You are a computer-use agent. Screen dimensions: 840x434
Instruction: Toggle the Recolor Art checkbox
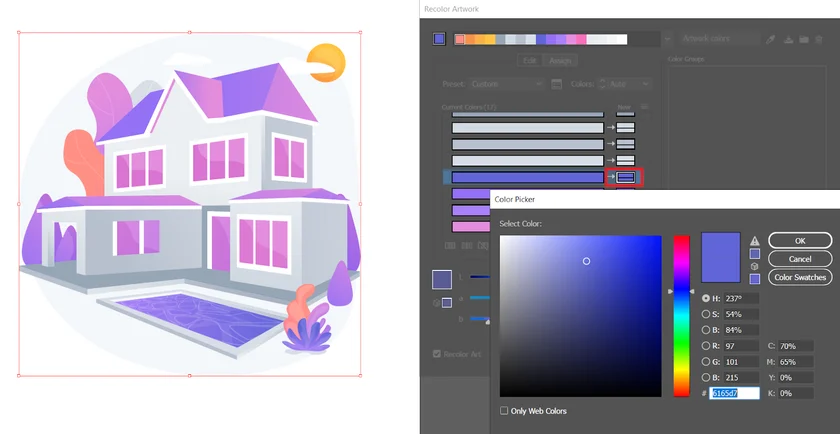[437, 354]
